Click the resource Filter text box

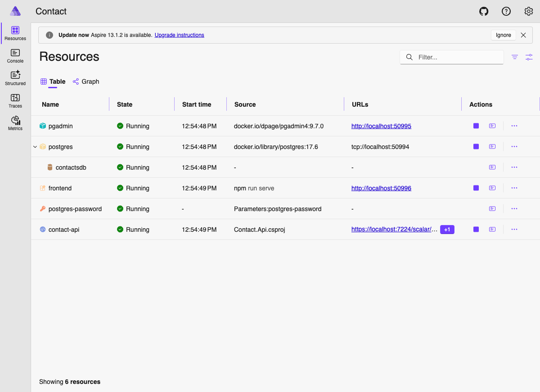(451, 57)
